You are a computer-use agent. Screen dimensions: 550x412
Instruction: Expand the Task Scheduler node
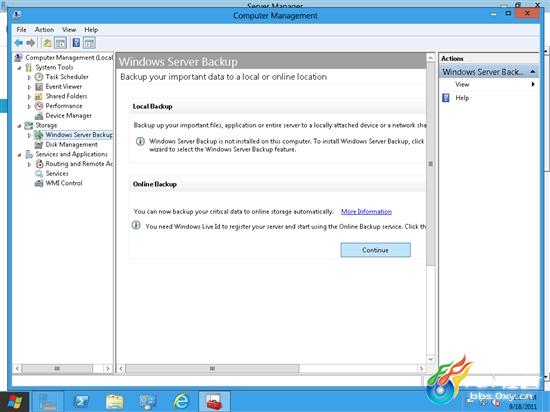(x=29, y=77)
